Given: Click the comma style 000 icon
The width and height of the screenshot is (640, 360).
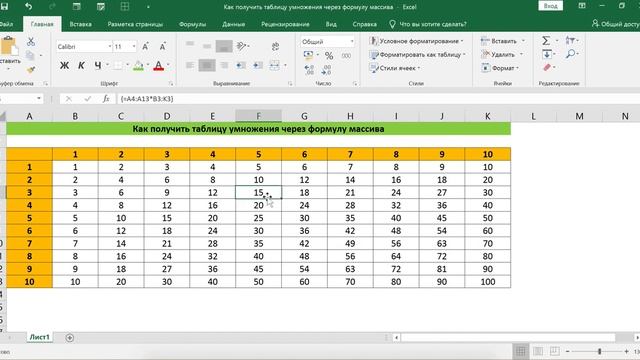Looking at the screenshot, I should (346, 56).
